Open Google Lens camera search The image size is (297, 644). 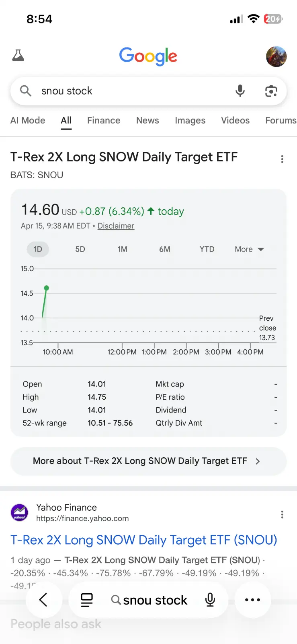(x=271, y=91)
